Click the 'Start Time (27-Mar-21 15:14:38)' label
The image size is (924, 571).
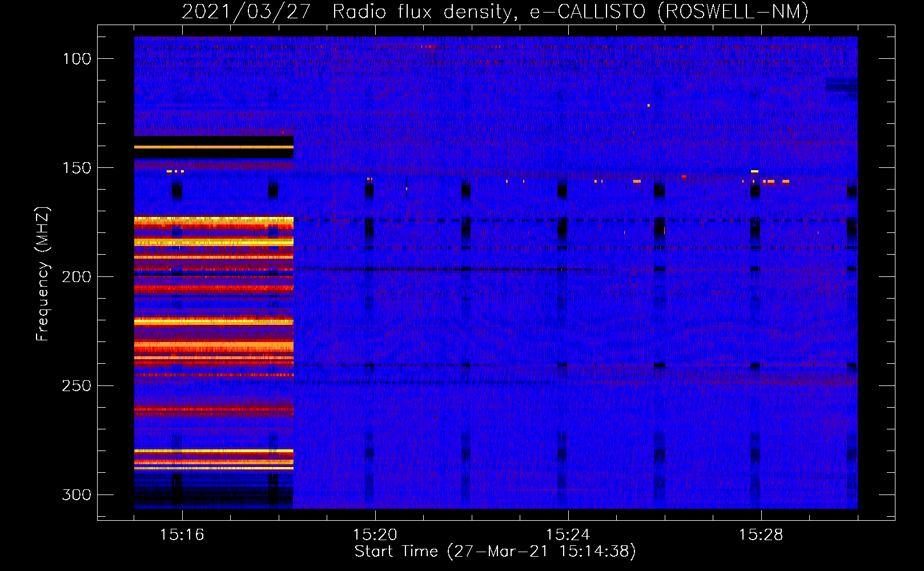(495, 552)
